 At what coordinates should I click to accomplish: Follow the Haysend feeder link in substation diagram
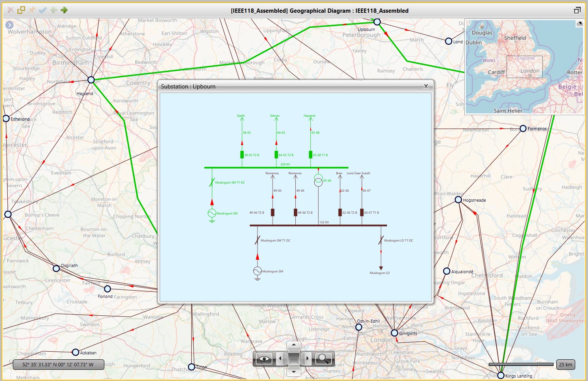tap(309, 116)
